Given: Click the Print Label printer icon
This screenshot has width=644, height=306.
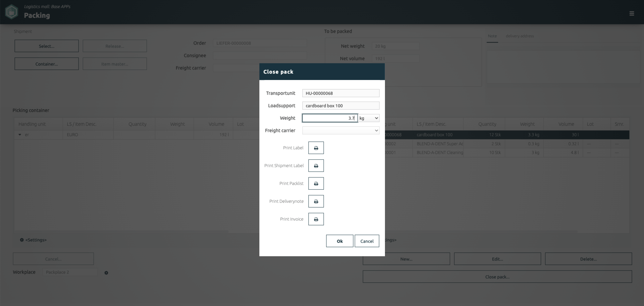Looking at the screenshot, I should 316,148.
